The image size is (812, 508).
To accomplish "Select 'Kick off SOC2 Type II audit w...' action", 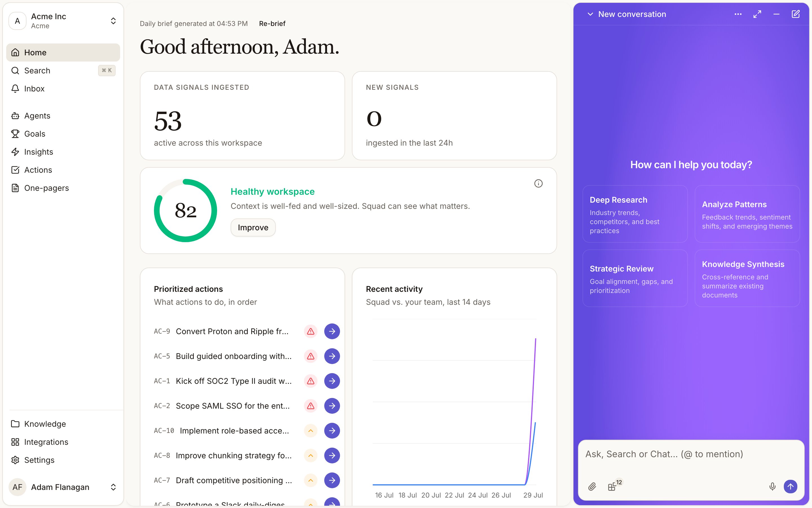I will 234,381.
